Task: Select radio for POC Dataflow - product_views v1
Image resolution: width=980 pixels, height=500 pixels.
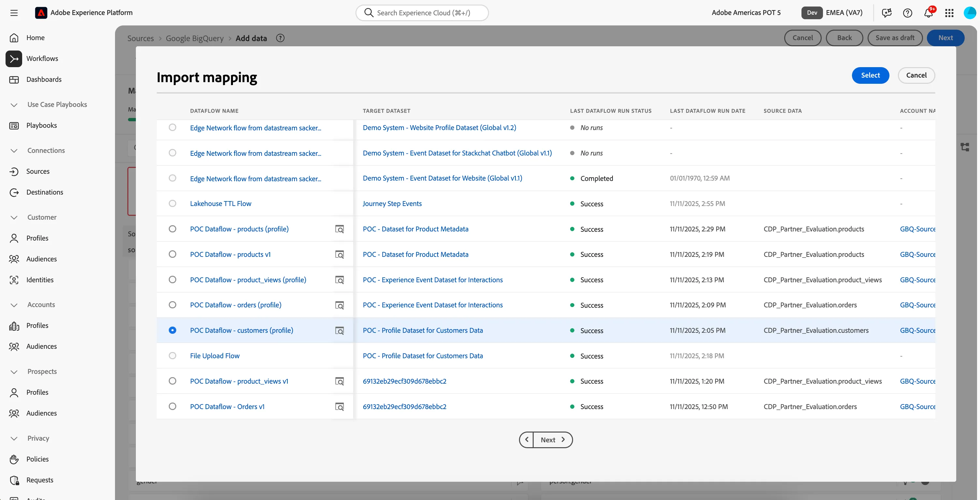Action: [x=172, y=381]
